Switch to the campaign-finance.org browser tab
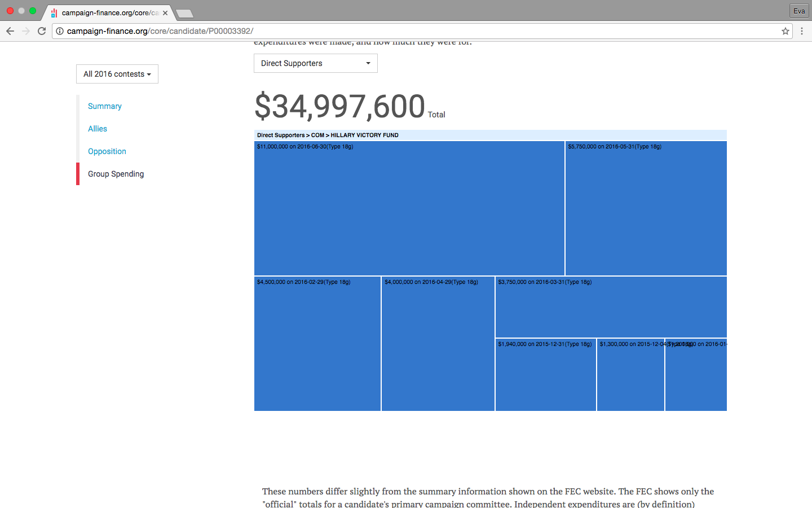The height and width of the screenshot is (508, 812). [107, 12]
